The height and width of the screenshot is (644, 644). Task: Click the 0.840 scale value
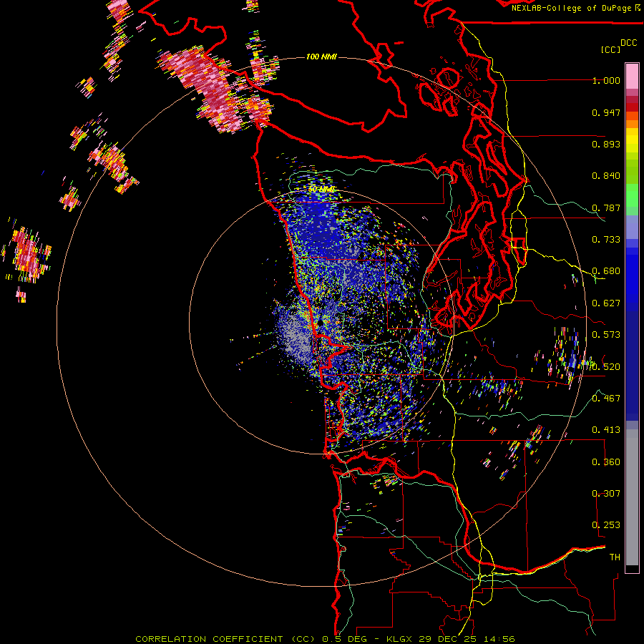tap(606, 176)
